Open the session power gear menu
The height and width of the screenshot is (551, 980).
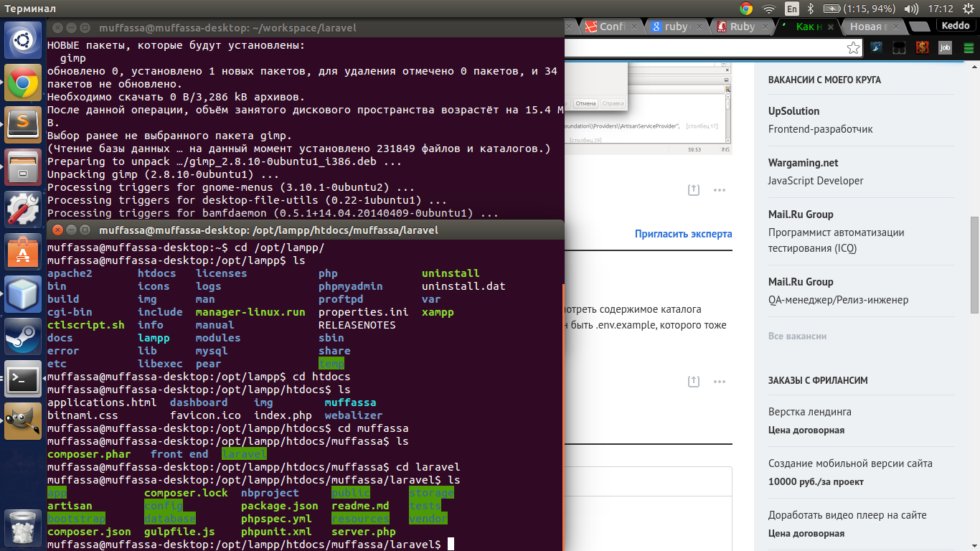click(968, 9)
